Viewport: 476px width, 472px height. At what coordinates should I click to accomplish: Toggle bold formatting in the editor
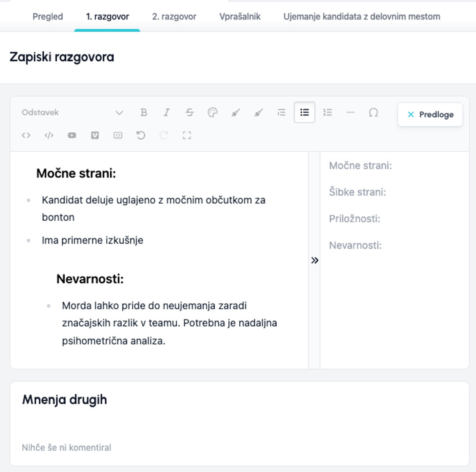144,112
